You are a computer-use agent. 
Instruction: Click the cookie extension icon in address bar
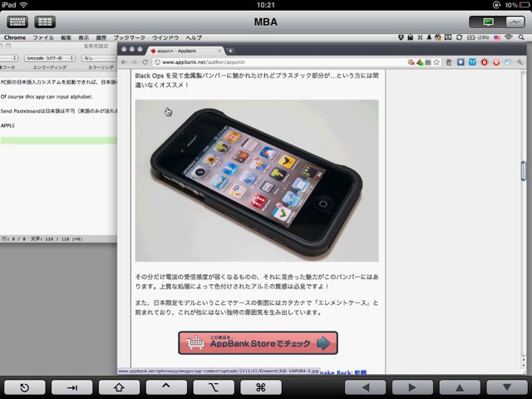tap(411, 62)
